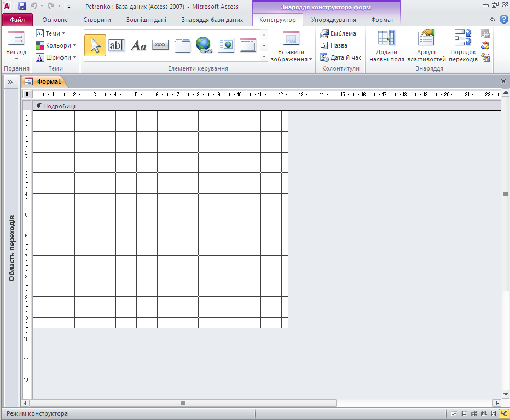Select the Label (Aa) control tool

coord(138,45)
